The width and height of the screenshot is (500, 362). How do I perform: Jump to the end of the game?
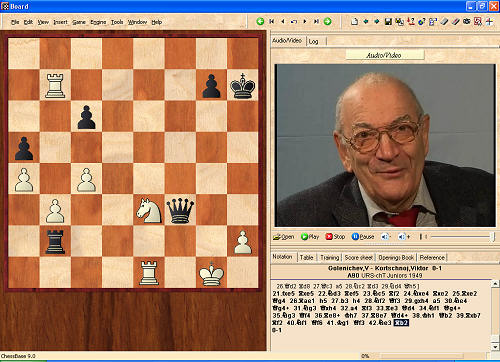316,21
